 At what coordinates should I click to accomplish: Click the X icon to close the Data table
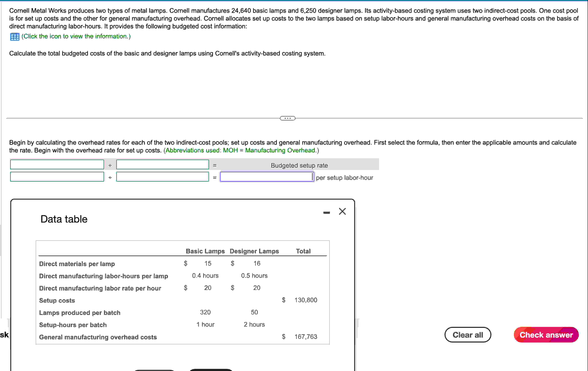pyautogui.click(x=342, y=211)
